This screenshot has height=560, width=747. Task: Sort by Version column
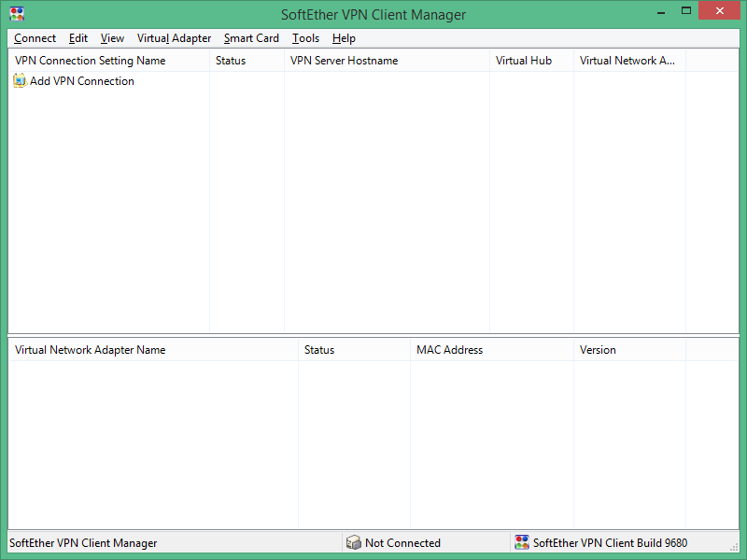(x=629, y=350)
